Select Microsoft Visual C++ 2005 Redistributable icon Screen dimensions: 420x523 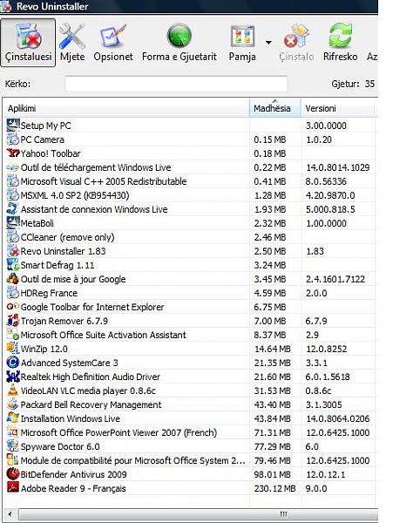pyautogui.click(x=13, y=181)
